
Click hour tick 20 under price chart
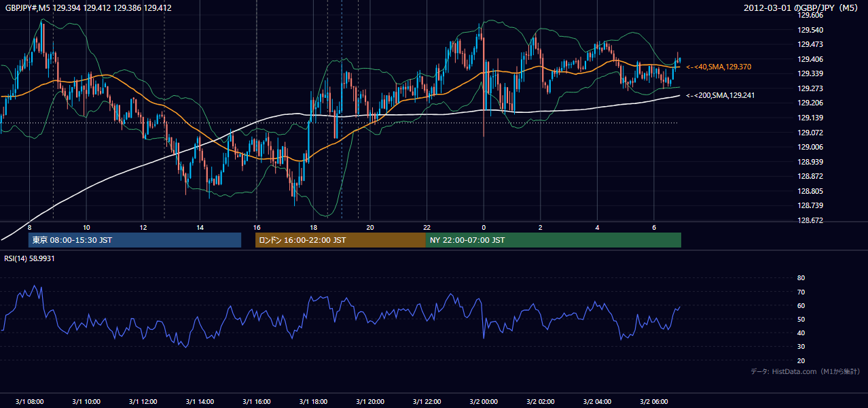(369, 227)
